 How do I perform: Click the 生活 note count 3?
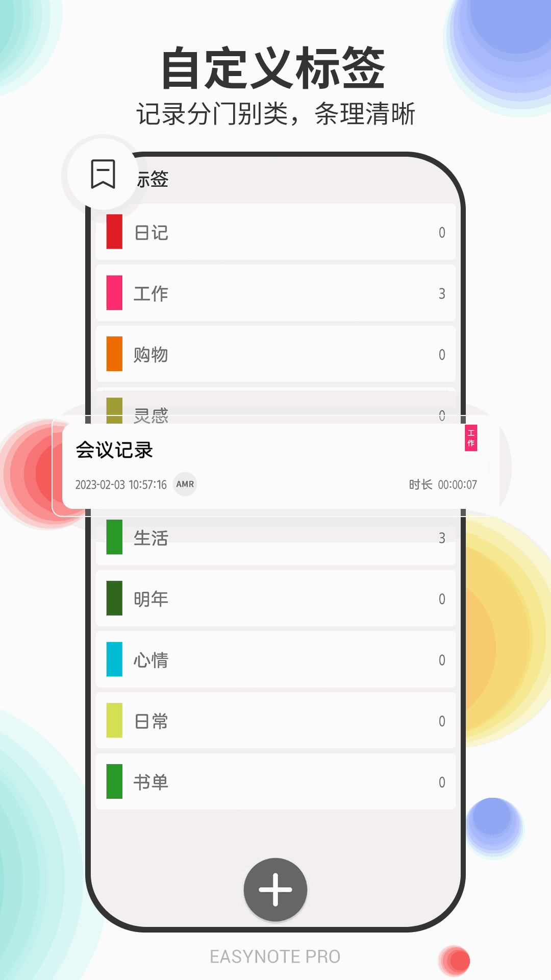coord(442,537)
